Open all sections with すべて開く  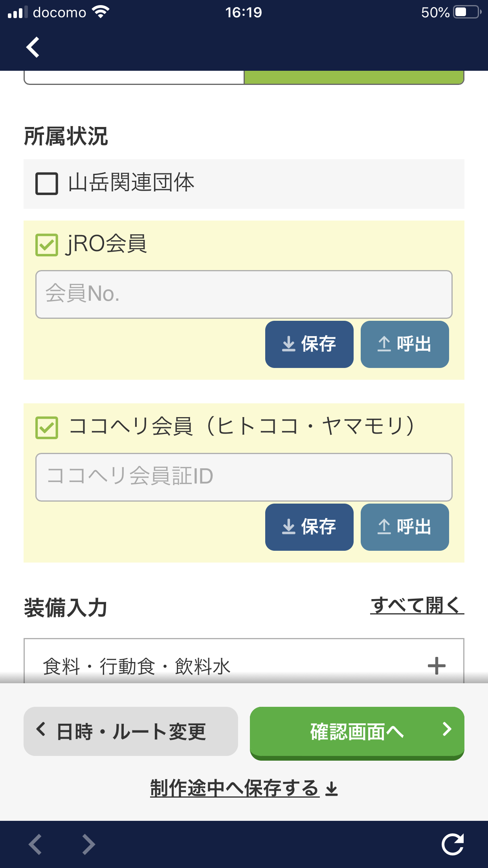coord(416,605)
